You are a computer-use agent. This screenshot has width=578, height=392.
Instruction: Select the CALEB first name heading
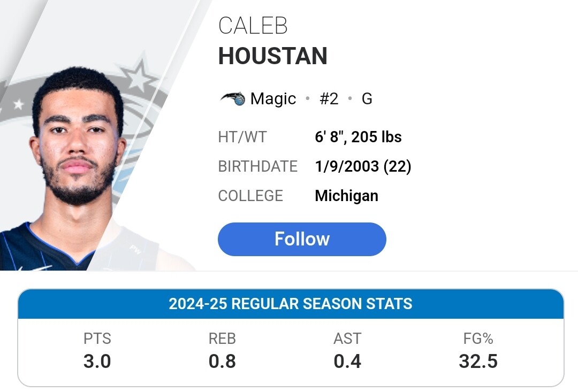coord(253,26)
